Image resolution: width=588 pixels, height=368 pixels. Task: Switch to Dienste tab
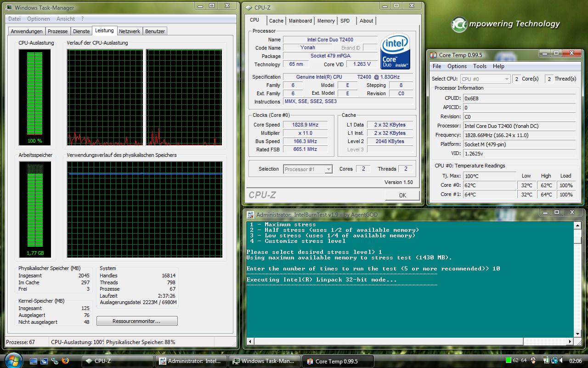(x=81, y=31)
